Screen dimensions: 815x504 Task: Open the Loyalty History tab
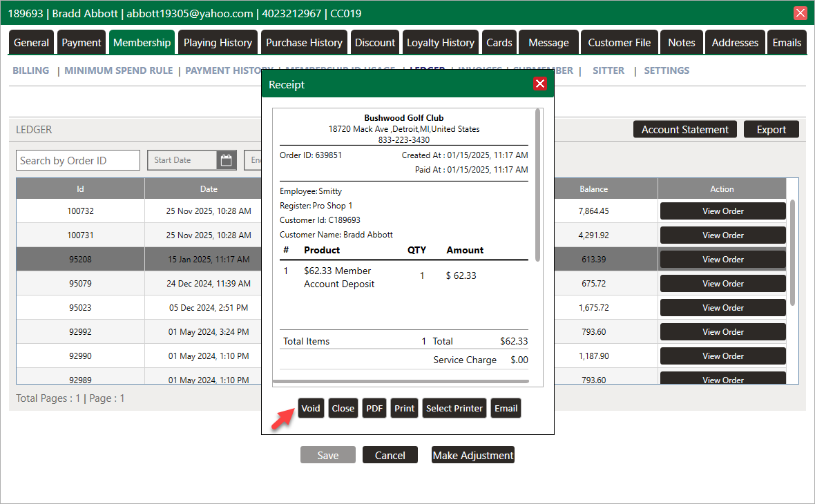pyautogui.click(x=440, y=42)
